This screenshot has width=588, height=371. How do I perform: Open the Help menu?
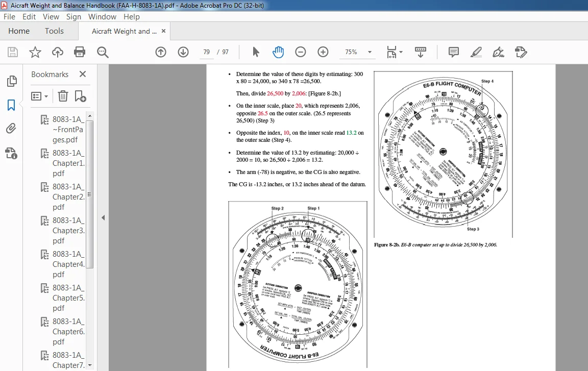132,17
